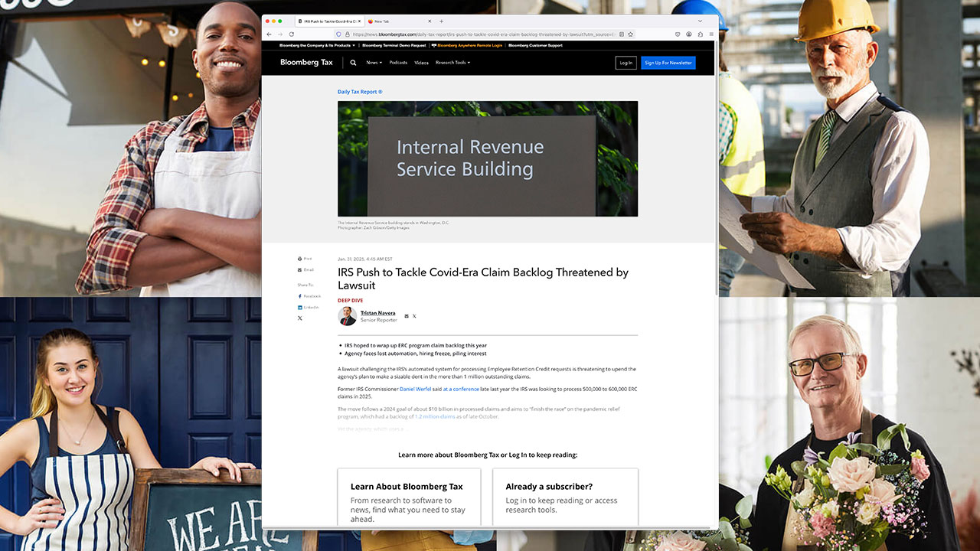Viewport: 980px width, 551px height.
Task: Click the padlock site security icon
Action: [x=347, y=34]
